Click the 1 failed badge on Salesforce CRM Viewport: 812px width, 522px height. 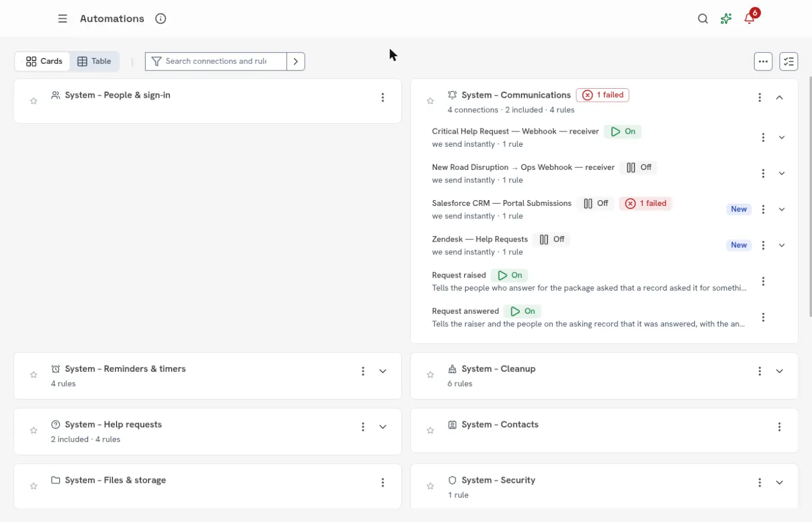point(646,204)
